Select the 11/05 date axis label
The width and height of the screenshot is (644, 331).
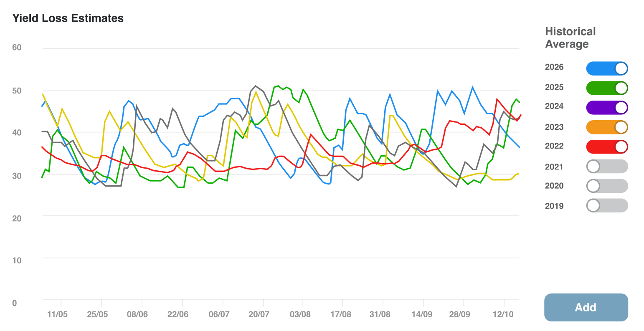pos(57,314)
